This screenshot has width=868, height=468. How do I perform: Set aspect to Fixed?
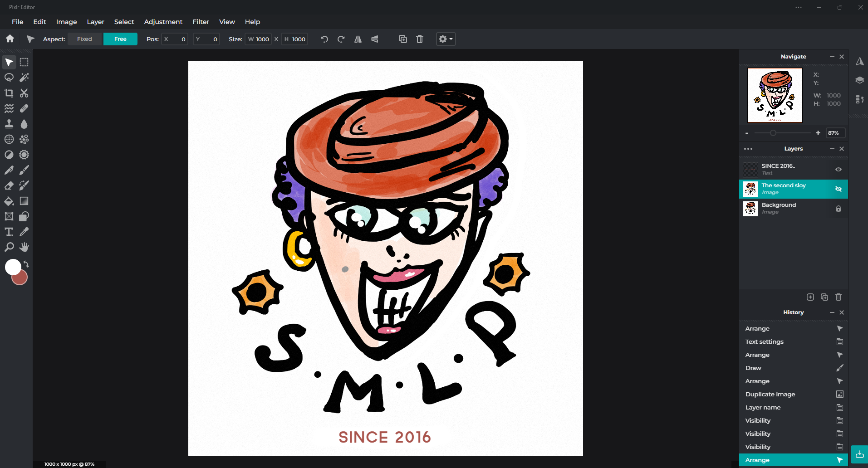(84, 39)
